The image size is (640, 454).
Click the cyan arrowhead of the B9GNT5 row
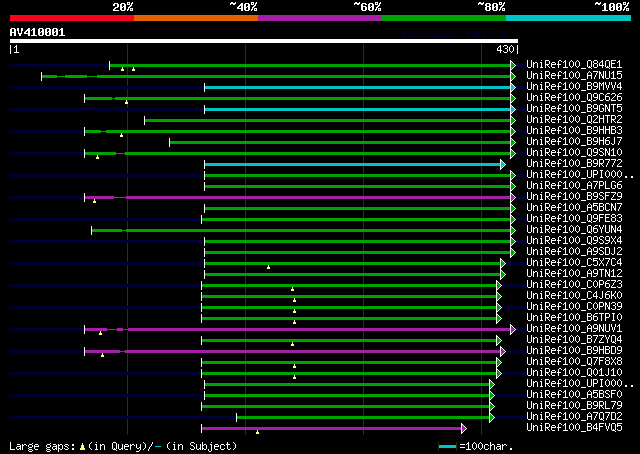point(513,109)
